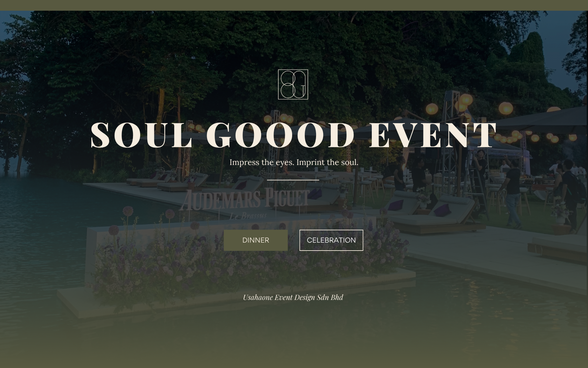Click the word EVENT in the title

(x=433, y=135)
